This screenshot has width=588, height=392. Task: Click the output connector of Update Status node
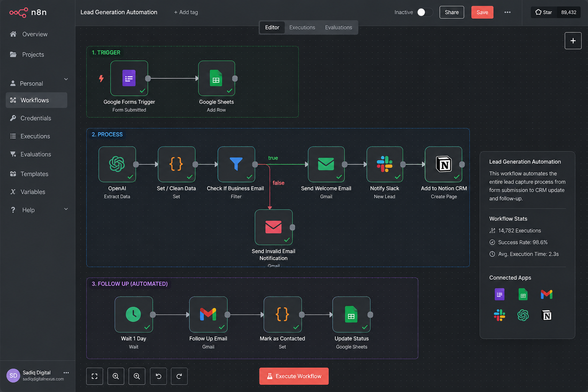point(370,315)
